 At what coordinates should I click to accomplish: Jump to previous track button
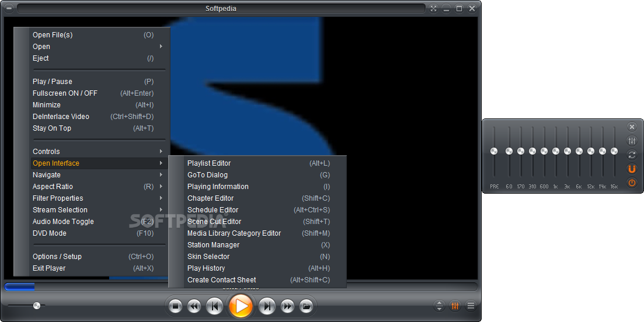(x=214, y=306)
